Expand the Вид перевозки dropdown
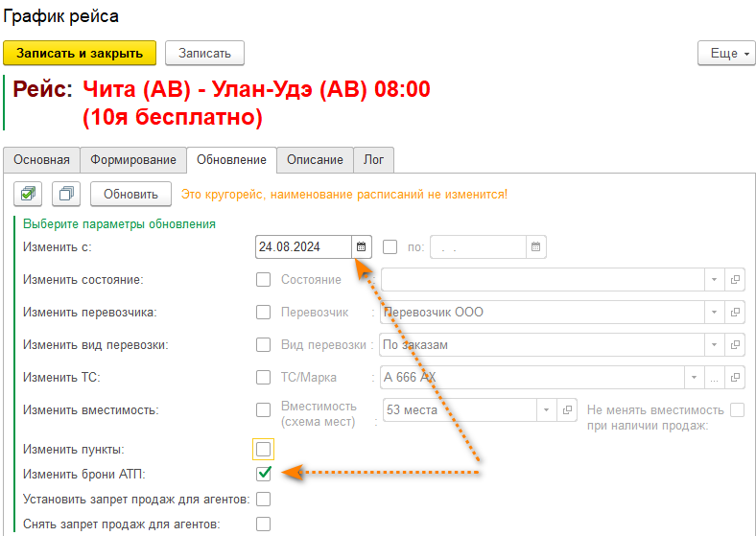 coord(714,345)
